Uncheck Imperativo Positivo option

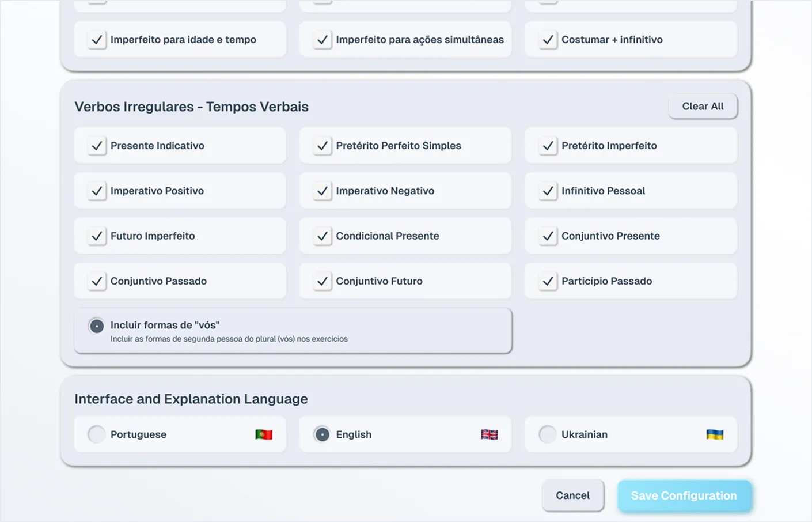[x=97, y=191]
